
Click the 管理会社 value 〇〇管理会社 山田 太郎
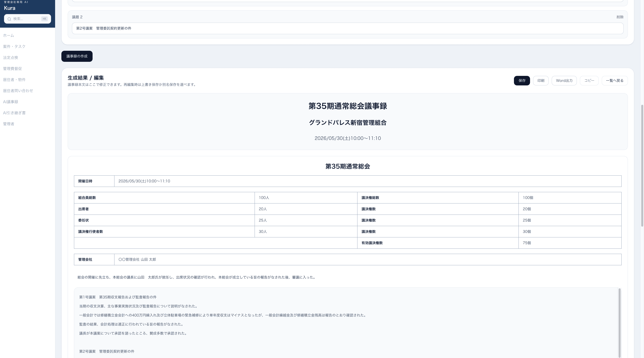[137, 260]
